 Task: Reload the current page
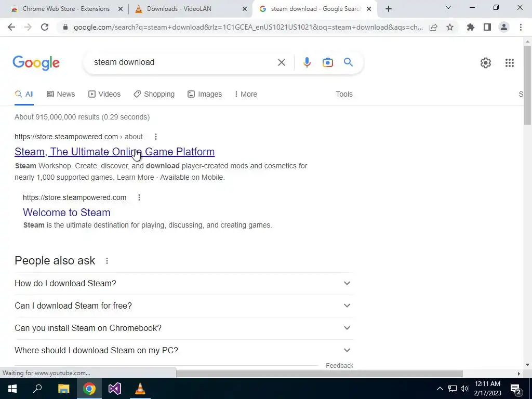pos(45,27)
